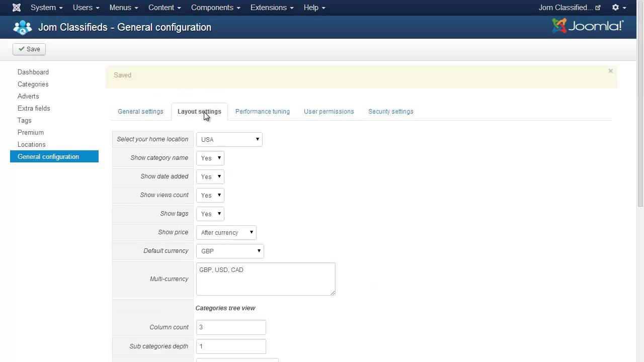Go to Adverts in the sidebar

pyautogui.click(x=28, y=96)
